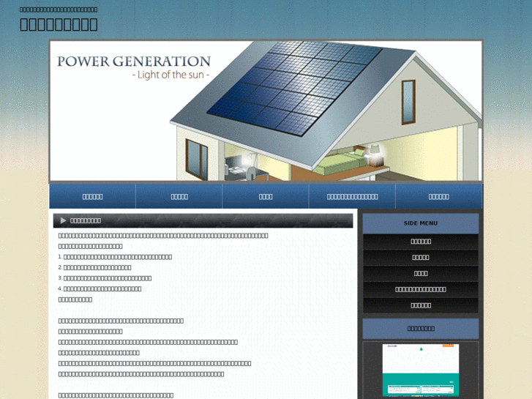532x399 pixels.
Task: Click the POWER GENERATION solar house banner
Action: click(x=266, y=111)
